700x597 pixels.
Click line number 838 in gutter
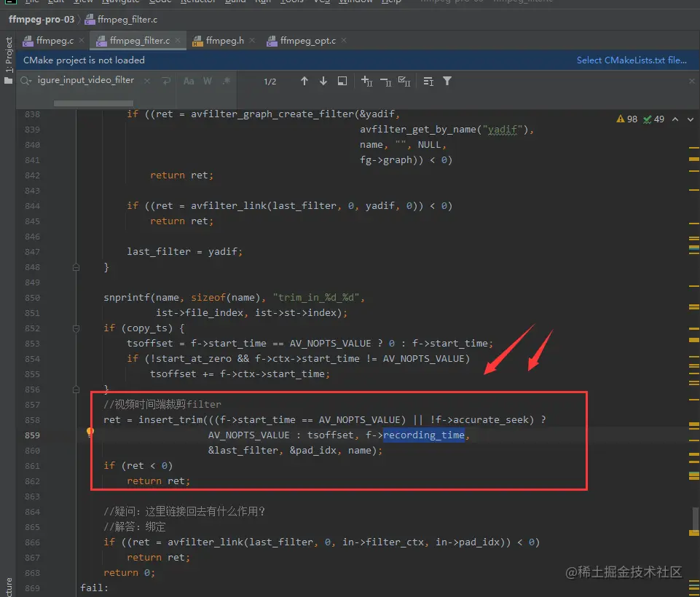(x=32, y=114)
